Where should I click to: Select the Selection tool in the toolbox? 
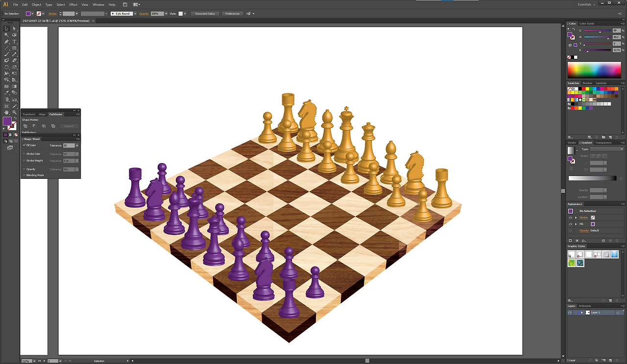(7, 28)
